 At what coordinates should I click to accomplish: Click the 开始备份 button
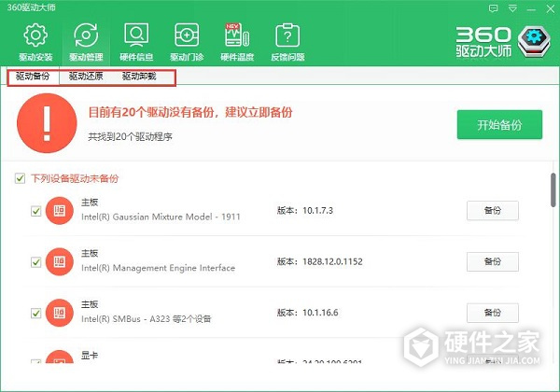tap(499, 124)
